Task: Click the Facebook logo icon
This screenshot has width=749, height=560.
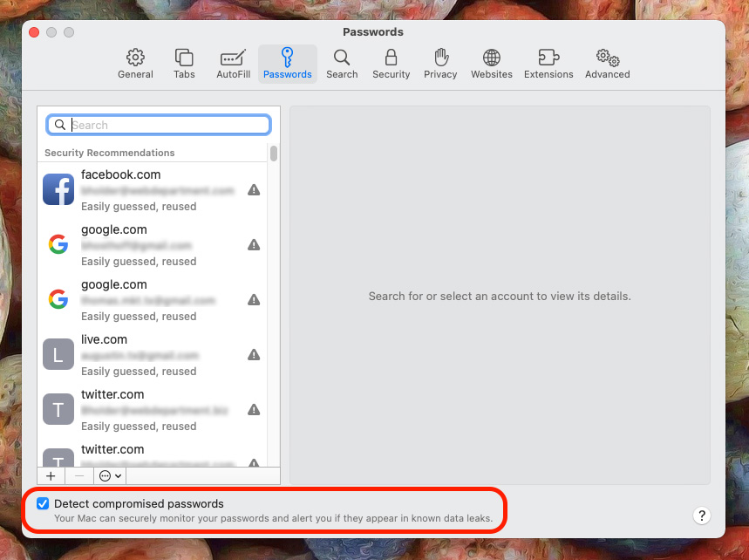Action: click(58, 189)
